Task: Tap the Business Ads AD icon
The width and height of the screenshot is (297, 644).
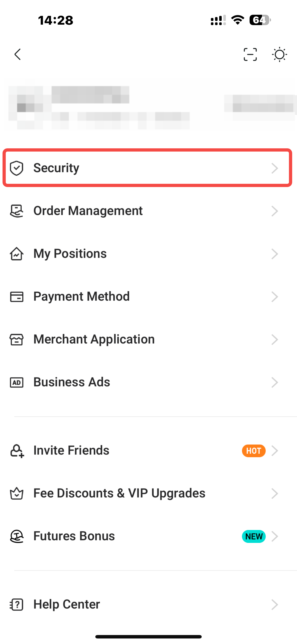Action: click(x=17, y=382)
